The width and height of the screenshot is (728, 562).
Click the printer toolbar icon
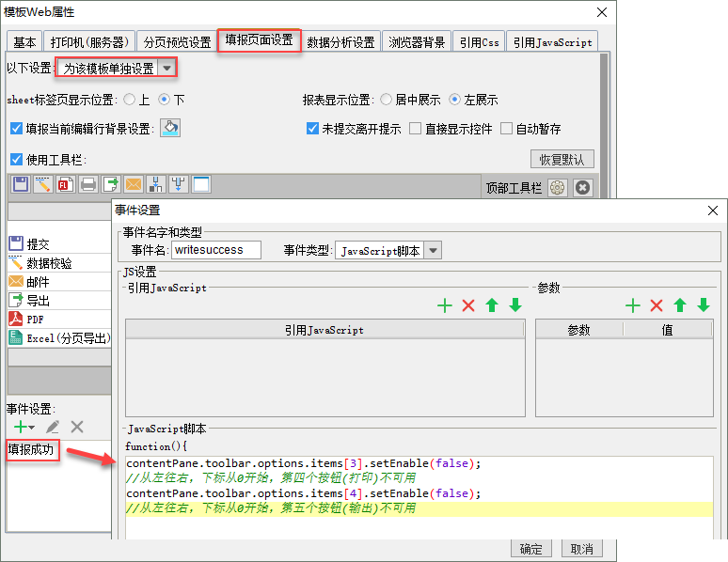88,184
